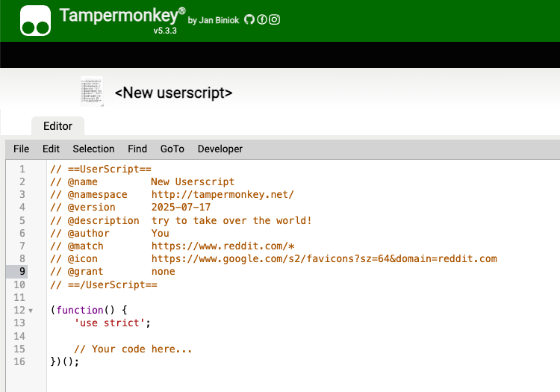
Task: Click the '@icon' metadata key
Action: (82, 259)
